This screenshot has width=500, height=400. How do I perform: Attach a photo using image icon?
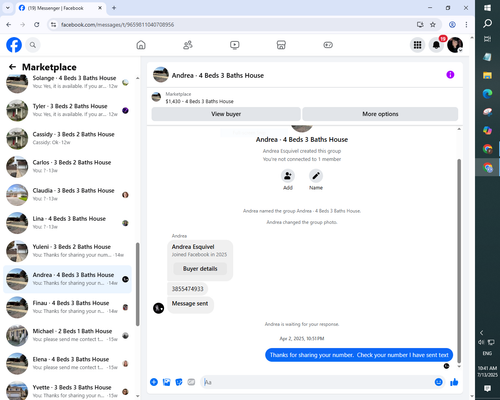tap(166, 382)
